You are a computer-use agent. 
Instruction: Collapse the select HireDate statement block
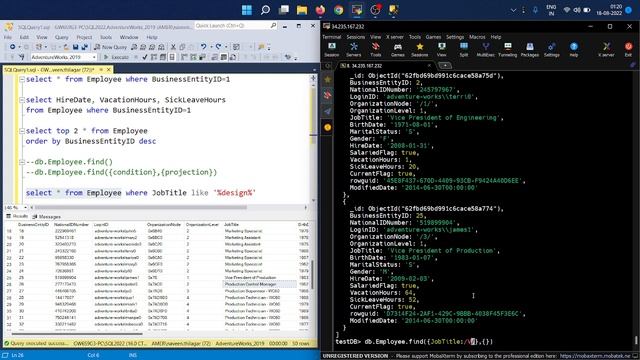point(22,100)
